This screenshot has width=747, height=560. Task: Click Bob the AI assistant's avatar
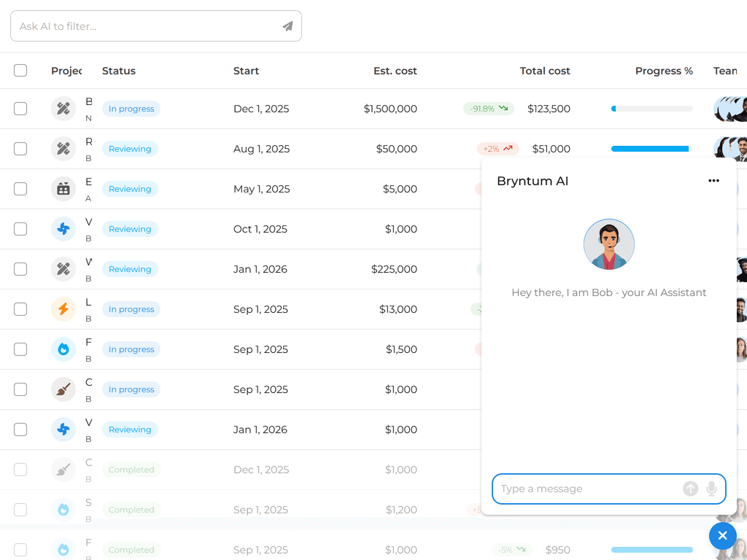(608, 244)
